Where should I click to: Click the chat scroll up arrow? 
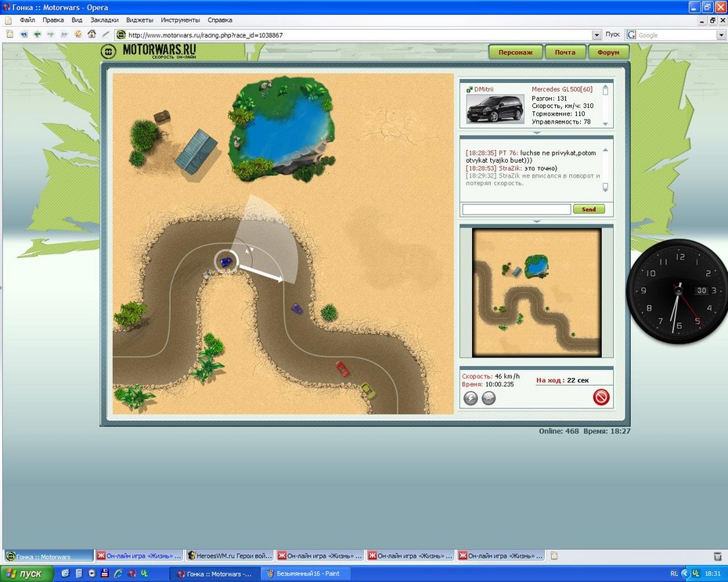point(605,150)
